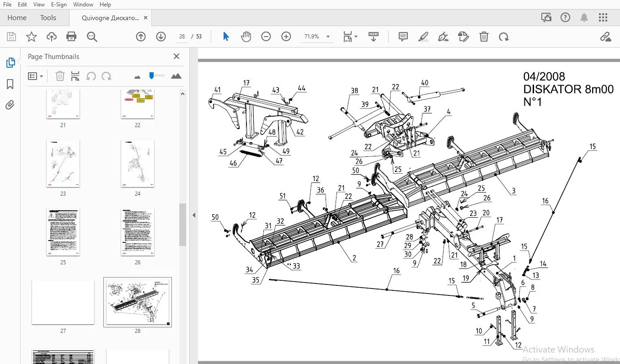620x364 pixels.
Task: Go to the next page
Action: click(161, 37)
